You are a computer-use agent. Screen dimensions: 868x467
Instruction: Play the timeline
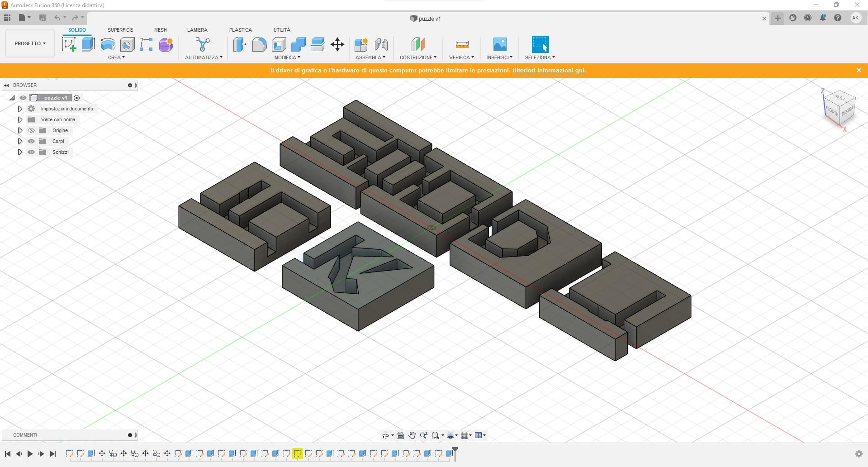pos(30,454)
